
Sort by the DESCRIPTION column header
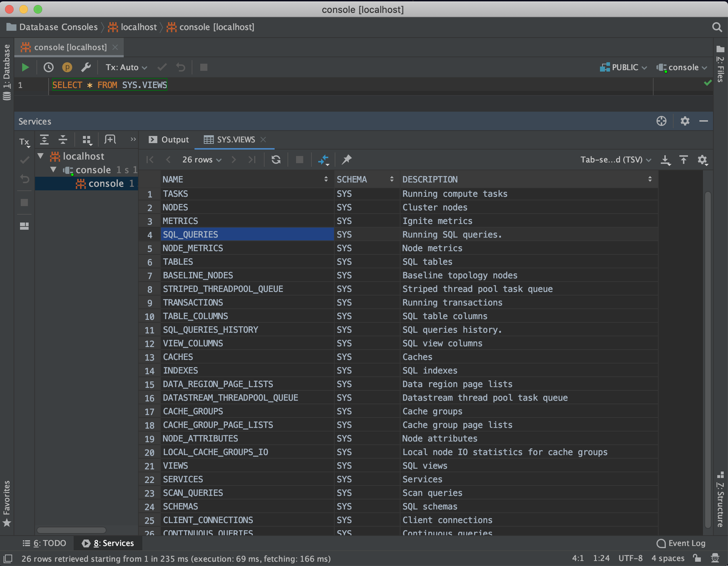click(x=430, y=179)
